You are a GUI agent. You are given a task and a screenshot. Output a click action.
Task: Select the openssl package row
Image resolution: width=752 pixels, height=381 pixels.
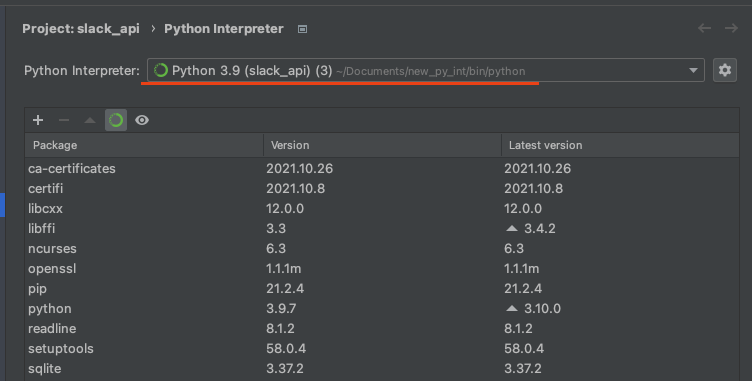coord(382,269)
